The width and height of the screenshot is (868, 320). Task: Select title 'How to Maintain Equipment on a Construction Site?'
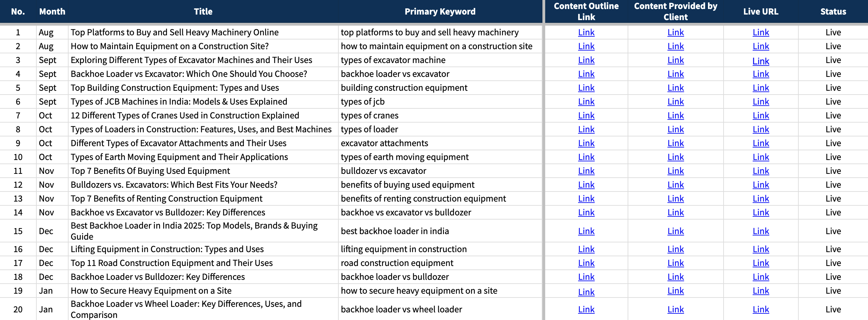pyautogui.click(x=203, y=46)
